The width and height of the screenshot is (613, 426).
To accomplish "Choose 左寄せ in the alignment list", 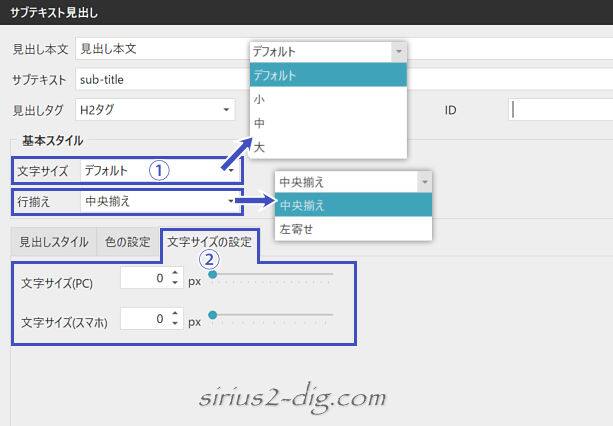I will click(x=354, y=229).
